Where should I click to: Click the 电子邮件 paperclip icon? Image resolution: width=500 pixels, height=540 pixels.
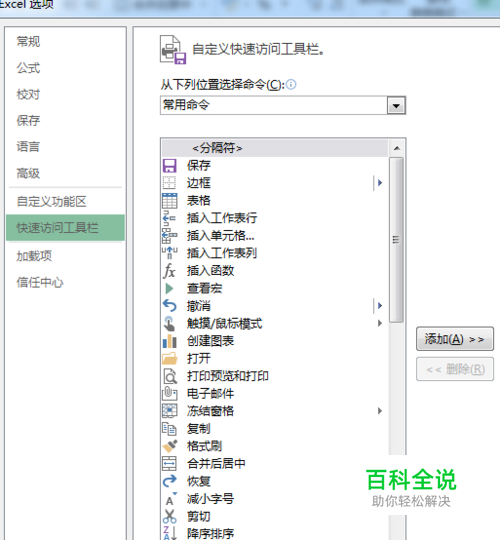point(169,393)
